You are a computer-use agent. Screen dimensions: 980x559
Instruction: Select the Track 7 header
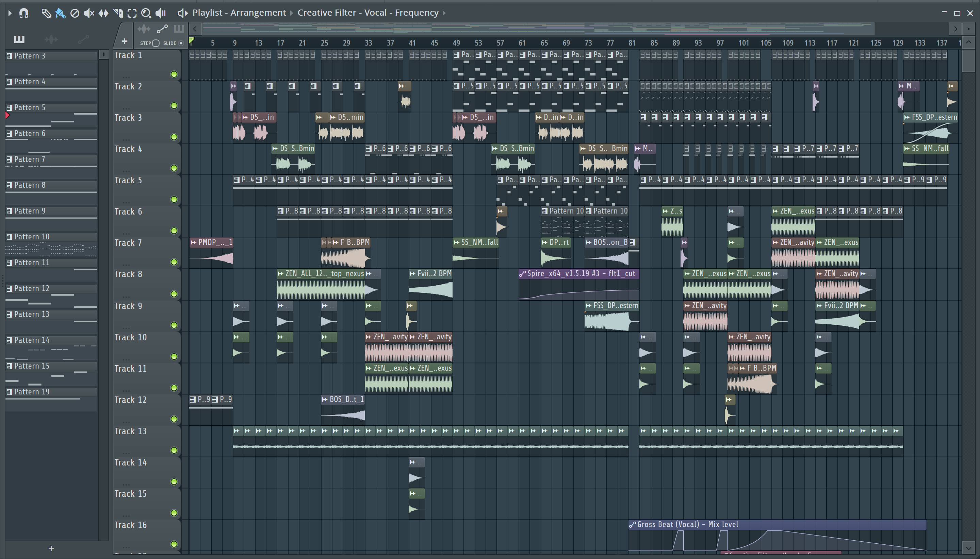147,252
